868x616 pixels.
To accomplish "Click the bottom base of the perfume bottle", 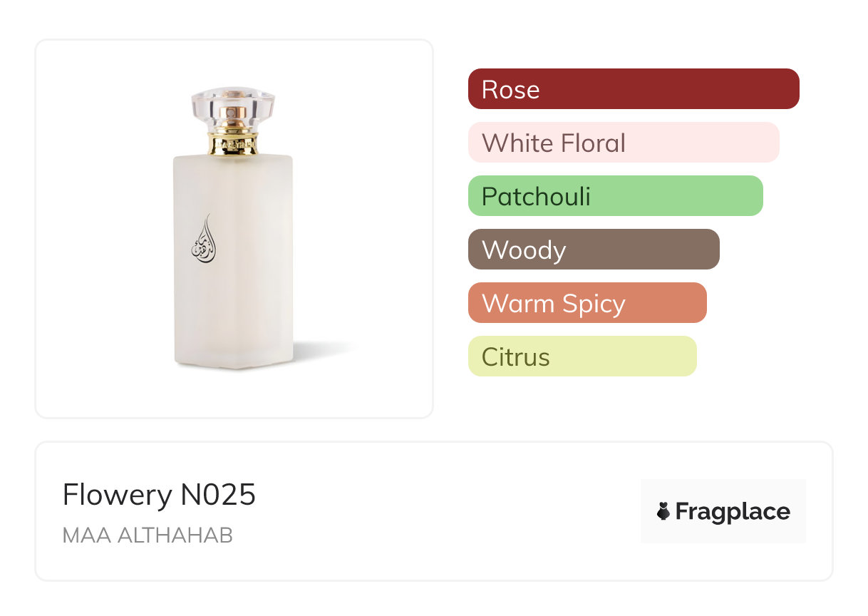I will [233, 362].
